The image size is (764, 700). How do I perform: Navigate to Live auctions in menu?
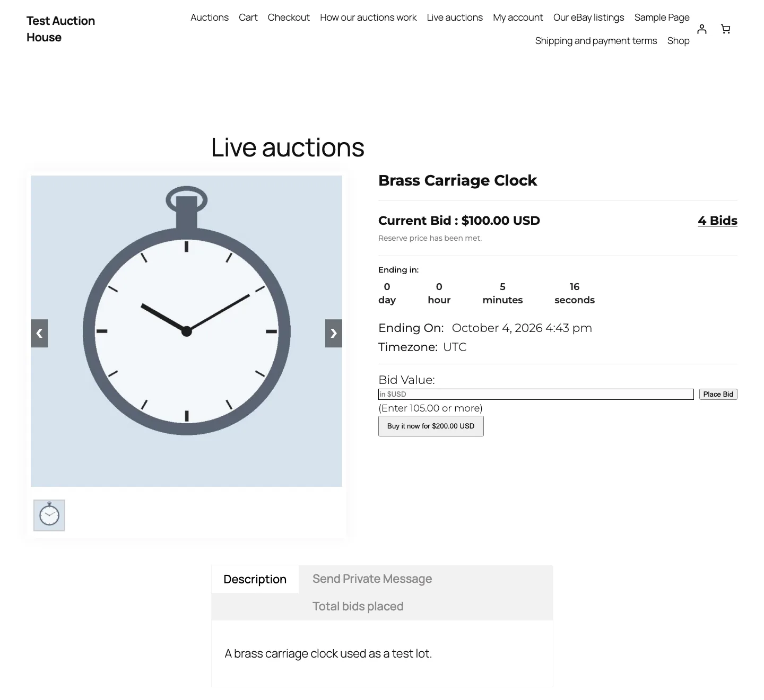tap(455, 17)
